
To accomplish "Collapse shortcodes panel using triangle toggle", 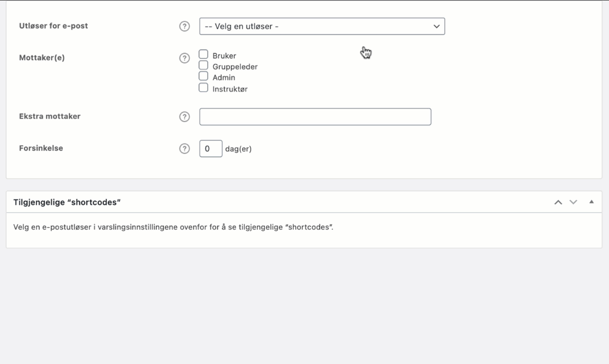I will point(592,202).
